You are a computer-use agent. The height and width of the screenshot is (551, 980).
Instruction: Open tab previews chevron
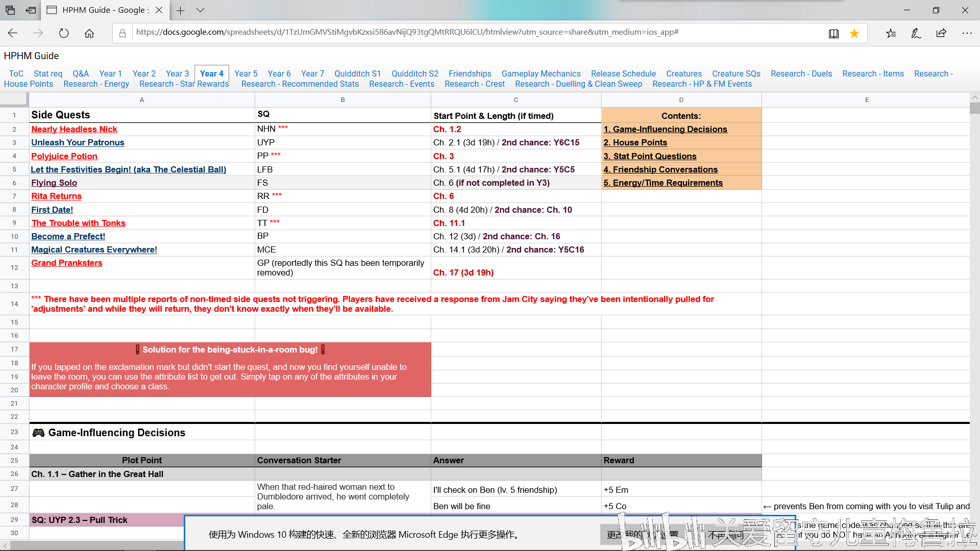point(201,10)
